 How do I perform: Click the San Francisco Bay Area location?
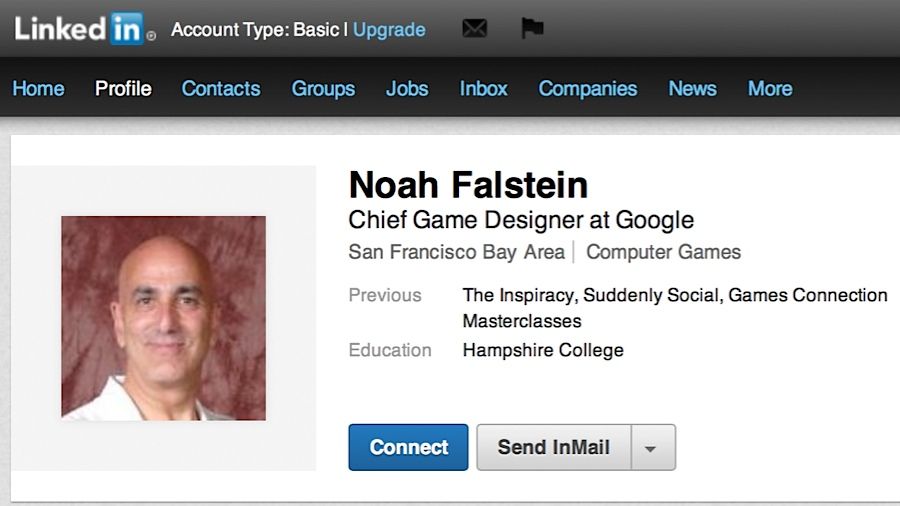click(x=456, y=252)
